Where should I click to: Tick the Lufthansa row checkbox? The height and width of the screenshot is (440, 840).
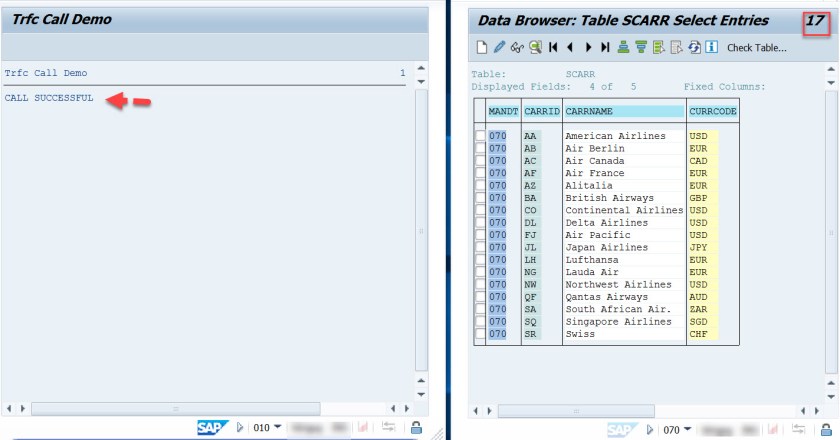click(480, 259)
